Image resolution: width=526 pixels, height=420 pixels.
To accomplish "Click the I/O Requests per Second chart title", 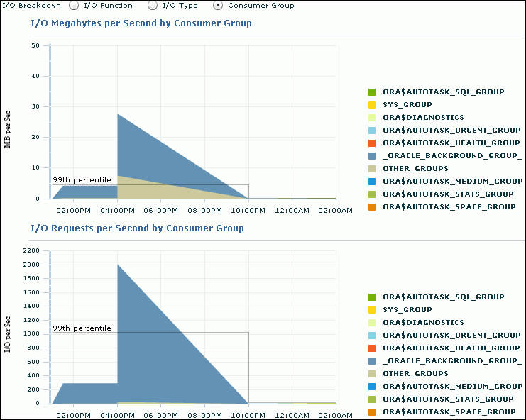I will (137, 228).
